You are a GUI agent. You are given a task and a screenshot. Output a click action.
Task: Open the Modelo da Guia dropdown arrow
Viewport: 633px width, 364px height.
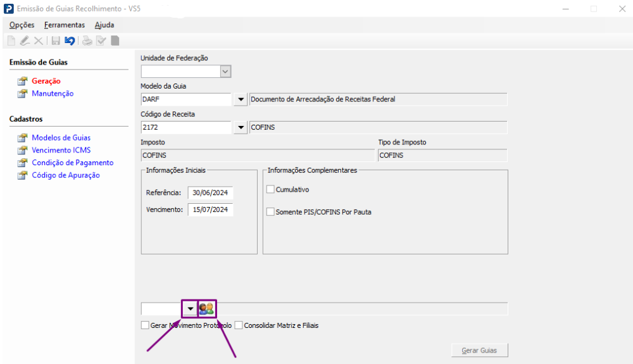pyautogui.click(x=241, y=99)
